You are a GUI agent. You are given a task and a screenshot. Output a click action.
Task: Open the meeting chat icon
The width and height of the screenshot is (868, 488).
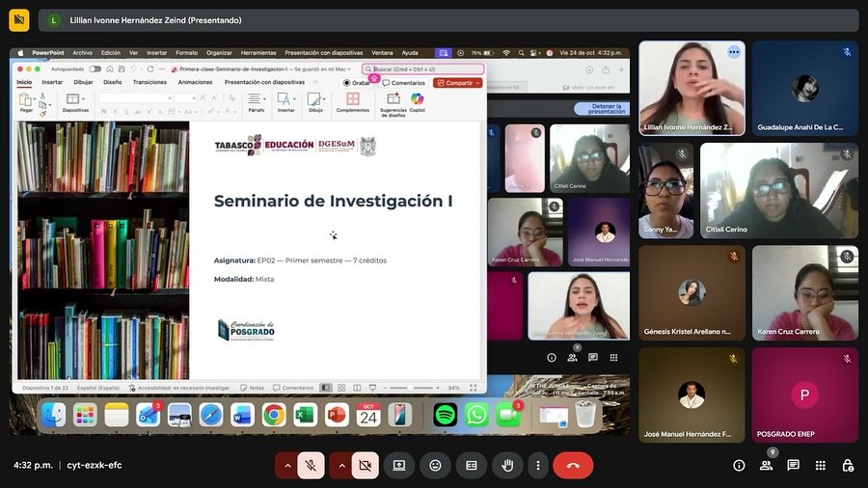793,465
